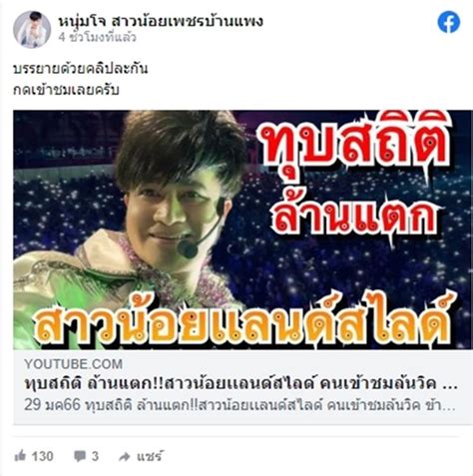The image size is (473, 476).
Task: Click the แชร์ share label
Action: [x=150, y=456]
